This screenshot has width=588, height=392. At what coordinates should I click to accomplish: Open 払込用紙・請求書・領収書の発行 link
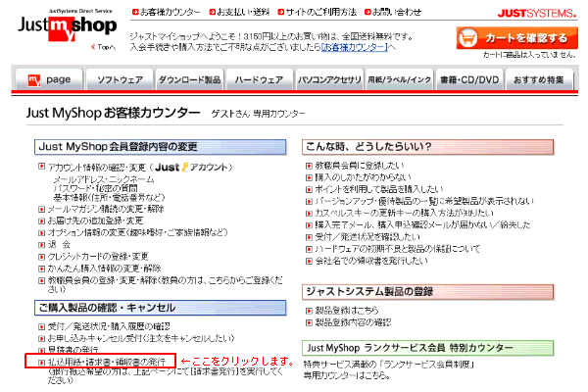click(107, 362)
